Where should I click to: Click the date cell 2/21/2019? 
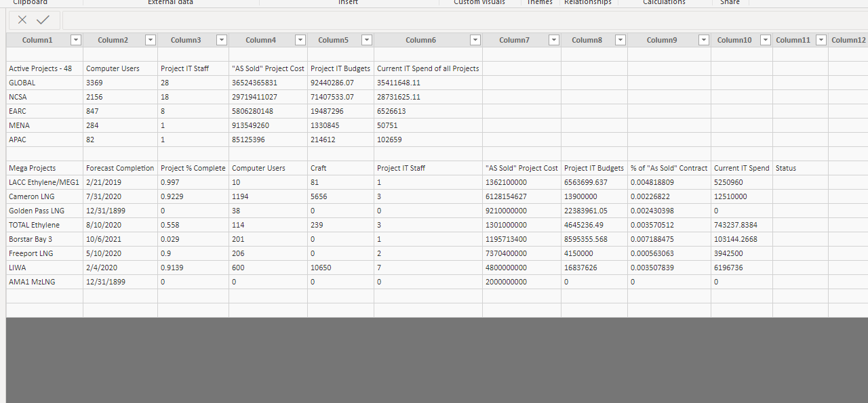[121, 182]
